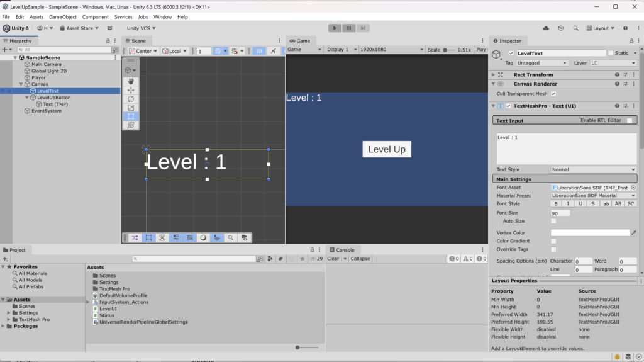Click the Clear button in Console

pos(333,259)
